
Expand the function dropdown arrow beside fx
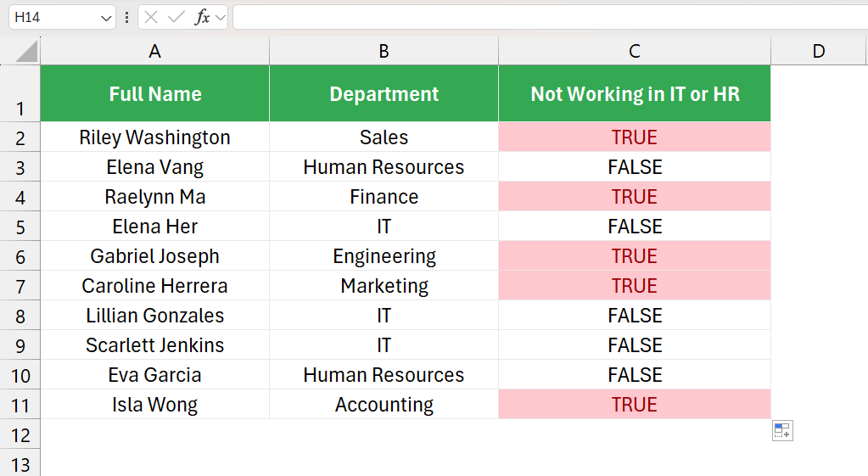tap(221, 19)
